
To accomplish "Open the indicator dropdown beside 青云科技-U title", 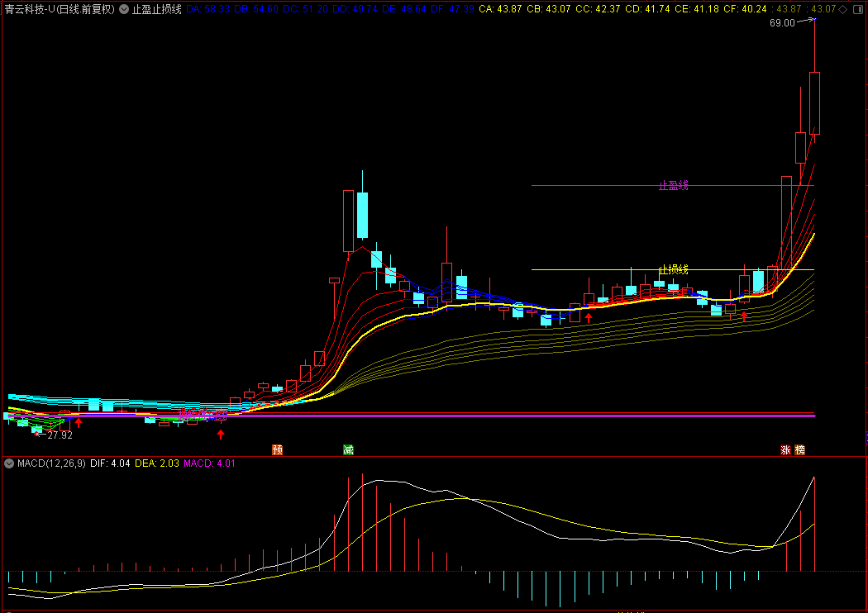I will point(124,9).
